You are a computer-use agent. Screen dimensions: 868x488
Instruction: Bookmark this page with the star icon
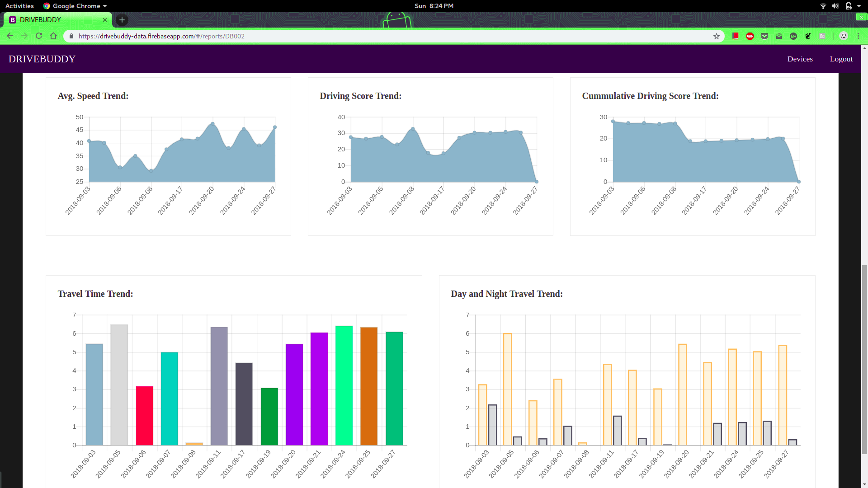[x=717, y=36]
